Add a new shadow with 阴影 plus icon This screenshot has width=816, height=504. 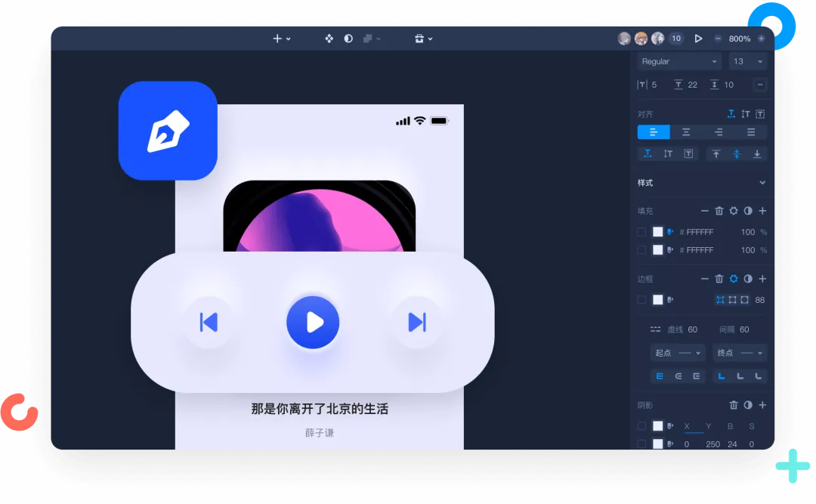click(x=762, y=405)
